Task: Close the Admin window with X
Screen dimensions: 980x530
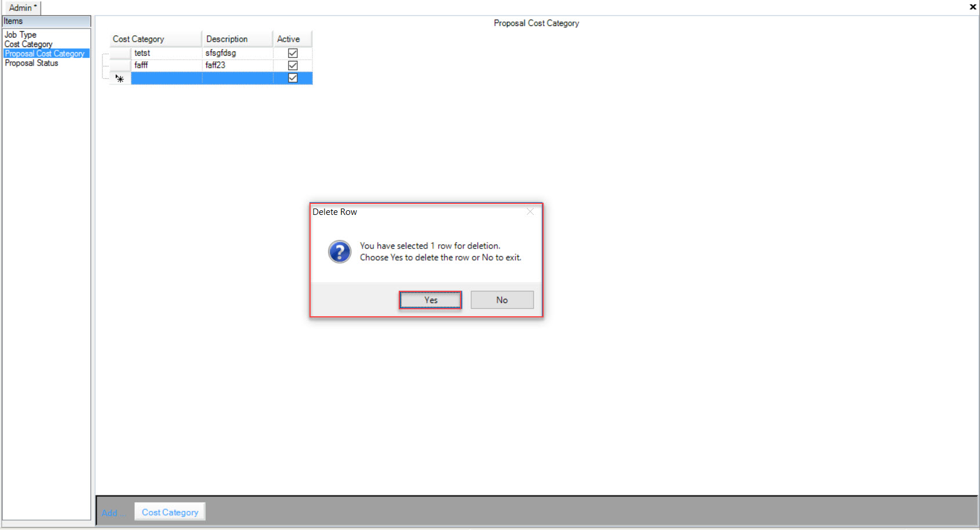Action: pyautogui.click(x=972, y=7)
